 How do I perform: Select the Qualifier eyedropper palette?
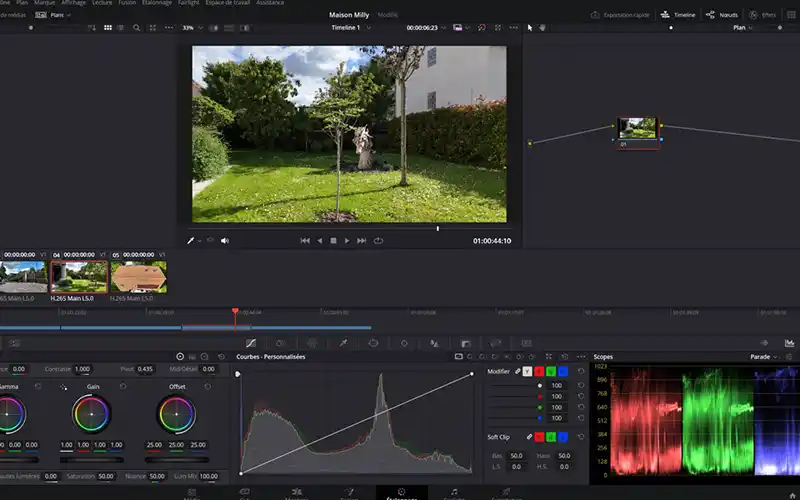[x=343, y=343]
